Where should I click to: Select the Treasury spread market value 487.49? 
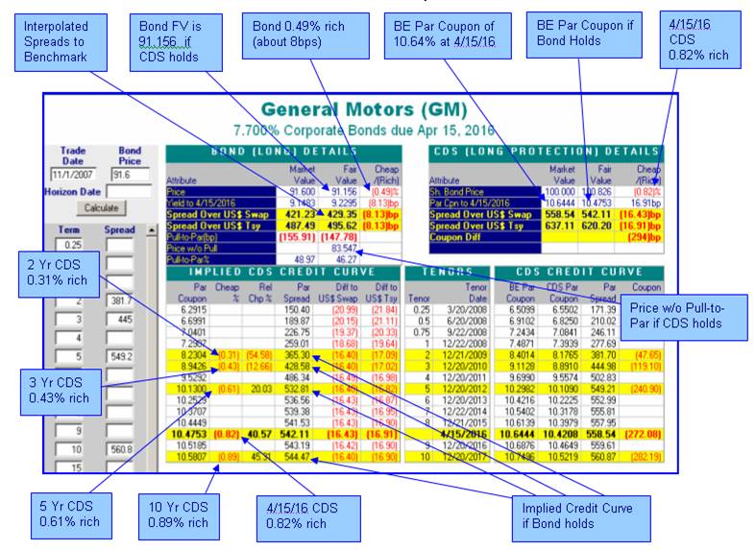click(x=301, y=226)
